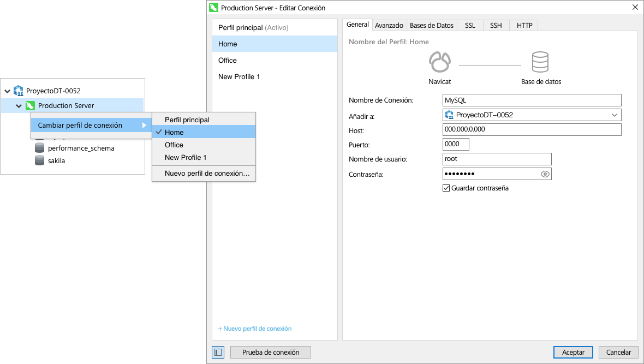Select Office in the profile list
Image resolution: width=644 pixels, height=364 pixels.
(275, 61)
